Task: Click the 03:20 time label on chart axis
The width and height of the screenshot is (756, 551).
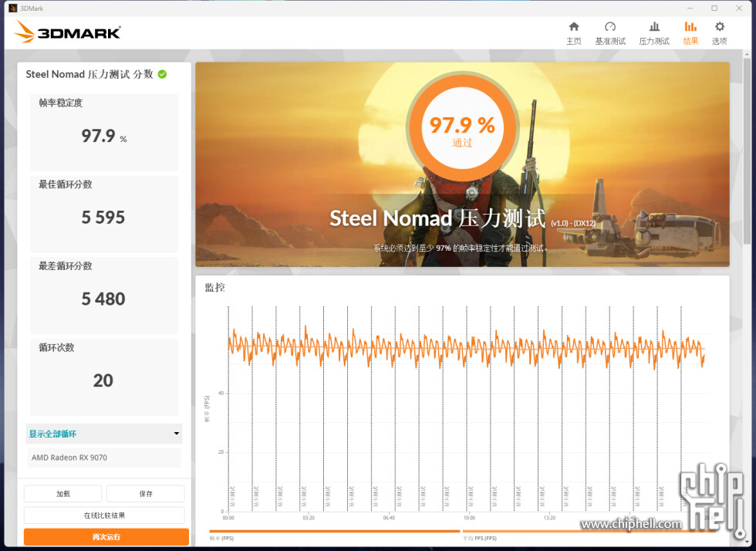Action: pos(309,518)
